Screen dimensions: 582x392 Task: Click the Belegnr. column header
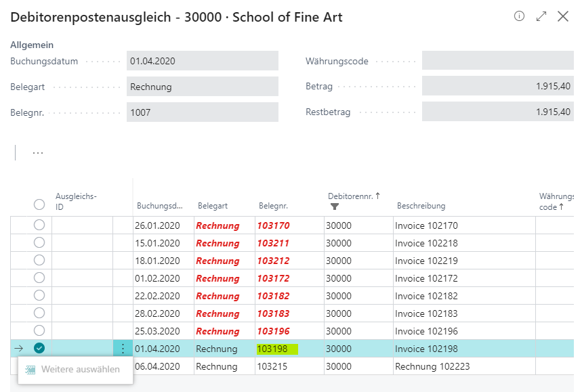[273, 206]
